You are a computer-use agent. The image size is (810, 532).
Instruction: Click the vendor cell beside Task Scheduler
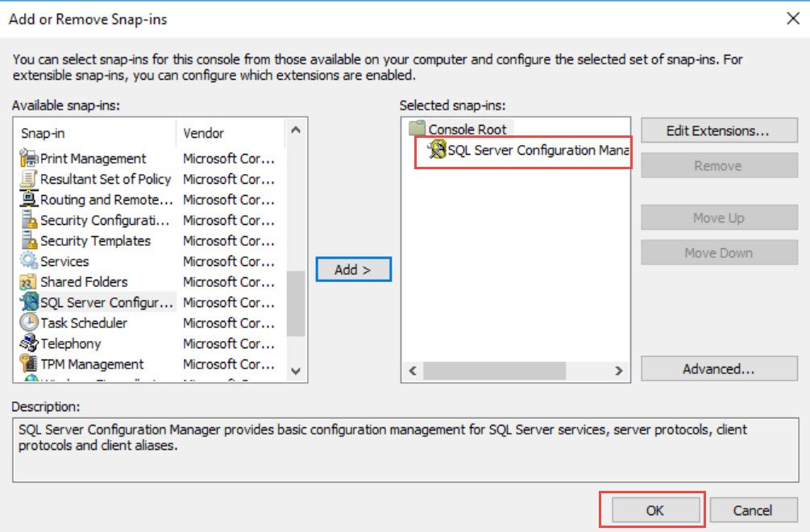[229, 323]
